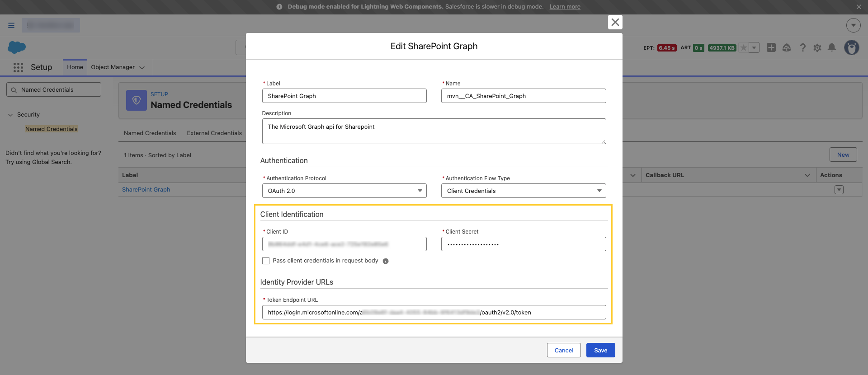Expand the Object Manager tab chevron

pyautogui.click(x=142, y=68)
